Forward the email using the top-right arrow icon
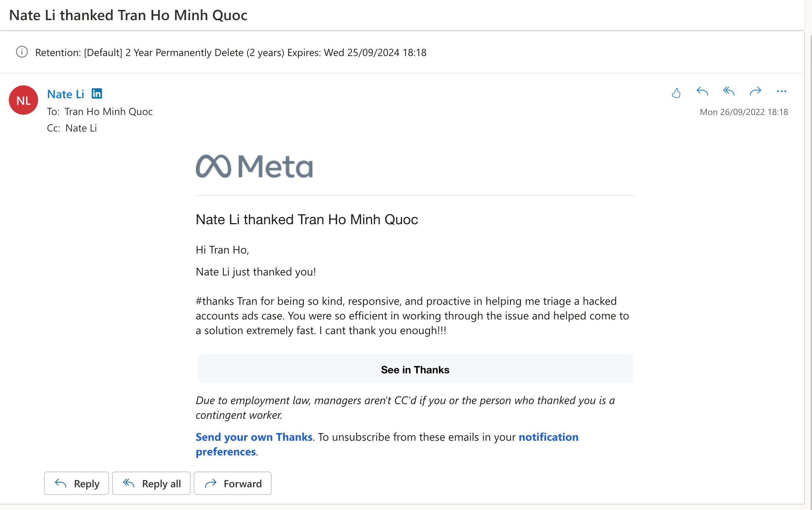Viewport: 812px width, 510px height. [x=755, y=92]
